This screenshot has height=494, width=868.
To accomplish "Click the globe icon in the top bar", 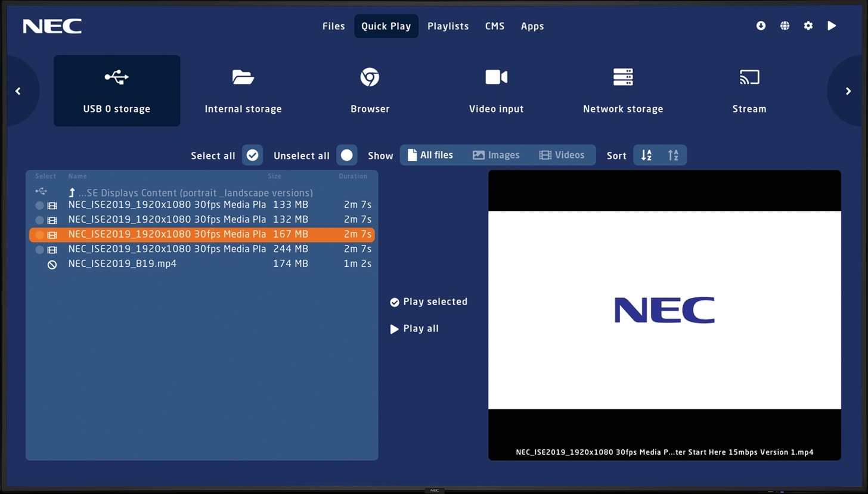I will [784, 26].
